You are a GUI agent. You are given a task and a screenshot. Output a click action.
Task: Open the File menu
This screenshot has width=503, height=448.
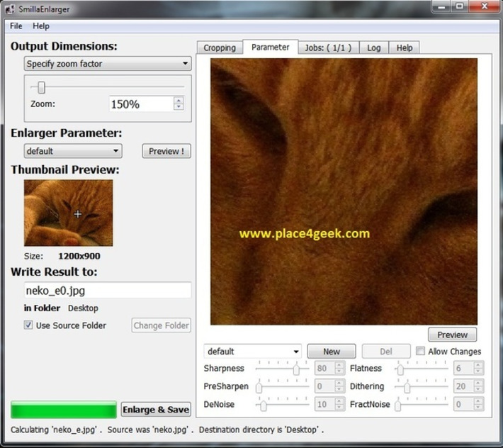point(16,26)
